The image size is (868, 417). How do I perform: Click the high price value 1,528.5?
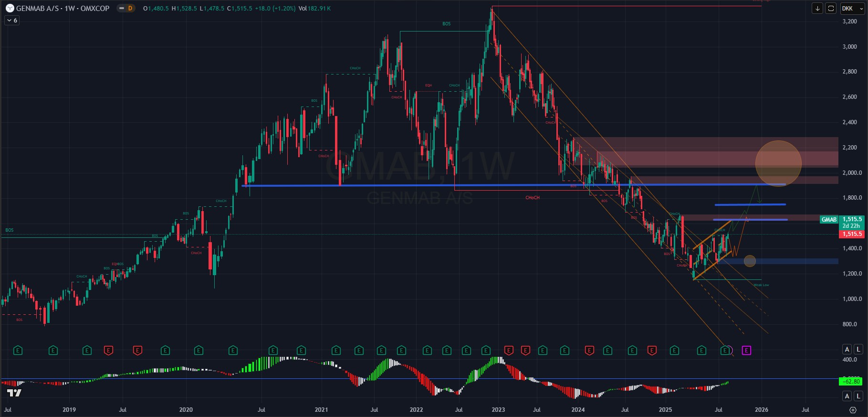click(x=187, y=8)
